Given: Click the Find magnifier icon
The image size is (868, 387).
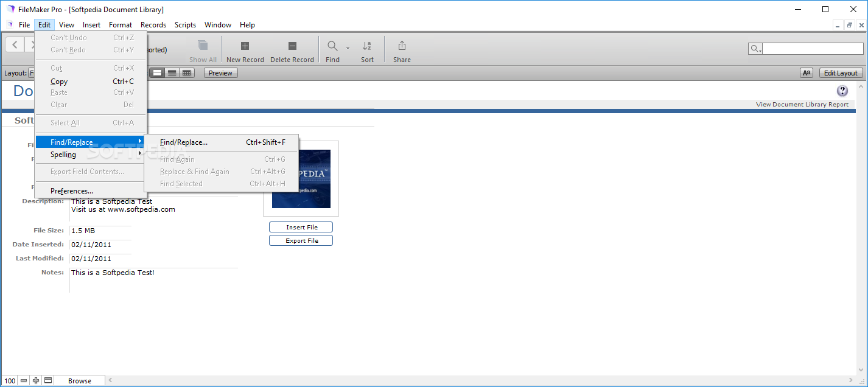Looking at the screenshot, I should (x=332, y=46).
